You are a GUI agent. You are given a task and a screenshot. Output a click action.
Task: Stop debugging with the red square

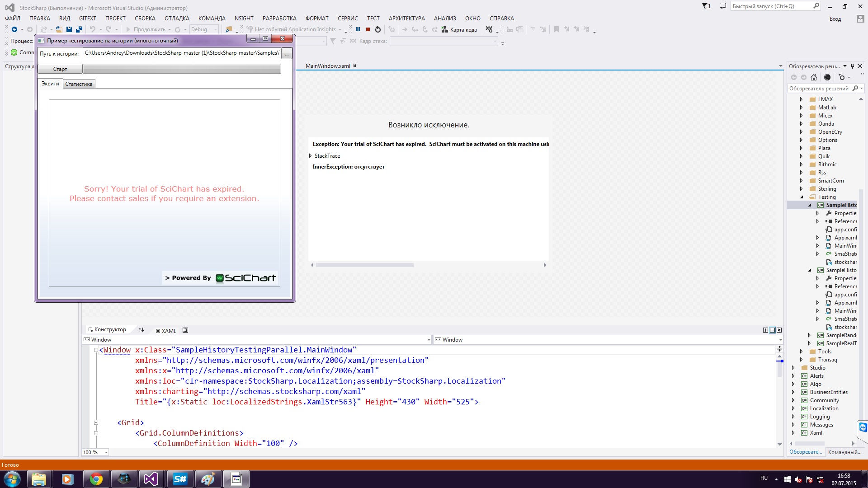(x=368, y=29)
